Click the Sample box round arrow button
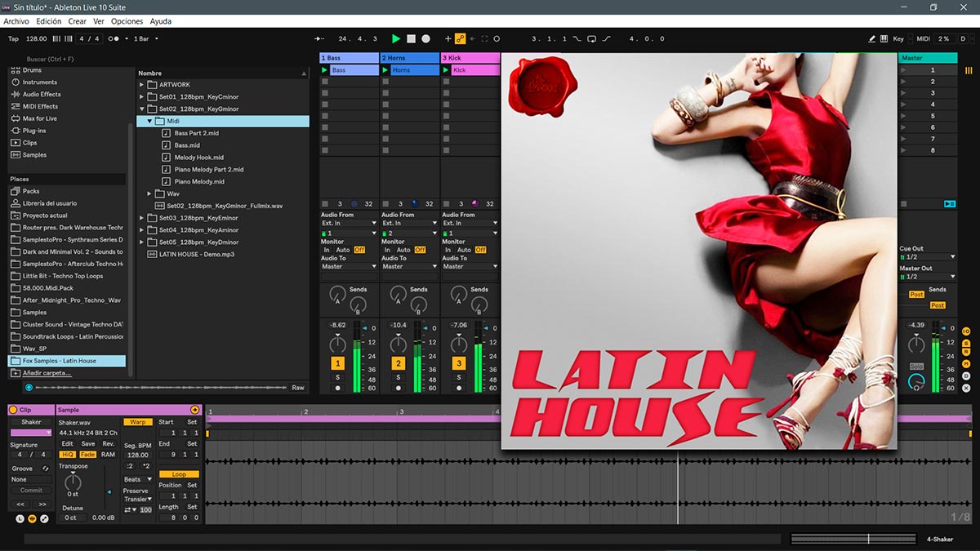This screenshot has height=551, width=980. click(194, 410)
